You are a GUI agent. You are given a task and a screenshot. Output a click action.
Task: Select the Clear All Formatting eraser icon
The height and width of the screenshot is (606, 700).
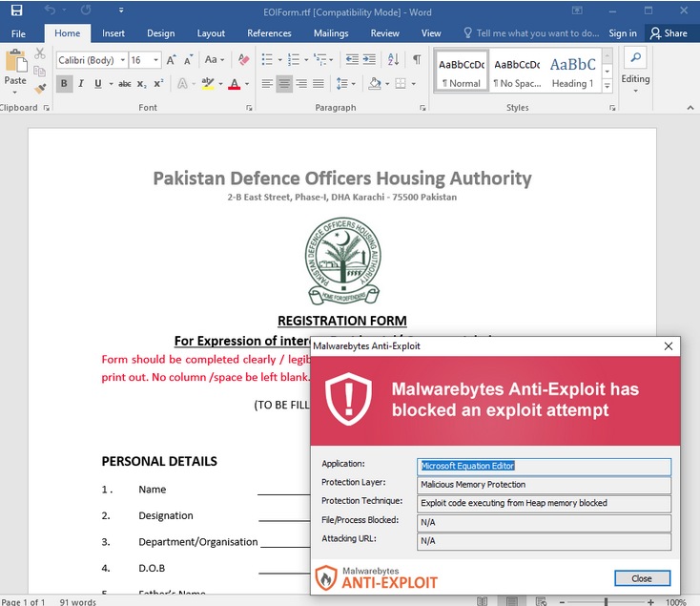point(244,59)
